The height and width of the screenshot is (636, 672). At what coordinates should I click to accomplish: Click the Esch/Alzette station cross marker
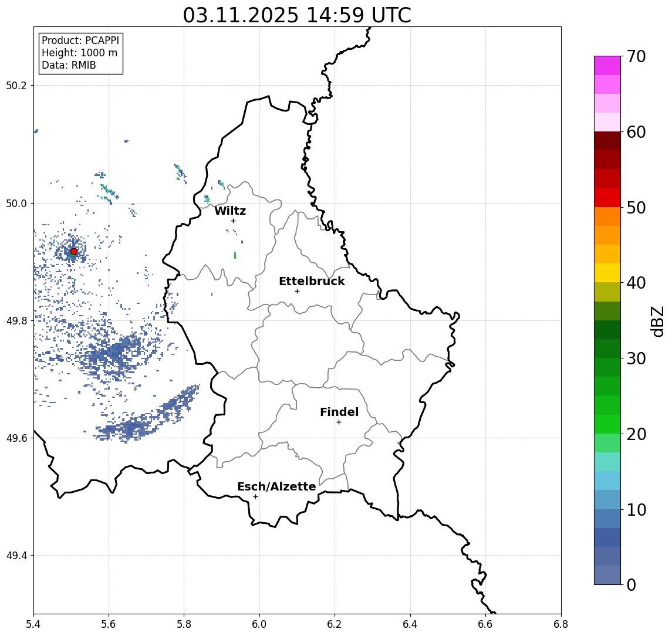pos(255,497)
